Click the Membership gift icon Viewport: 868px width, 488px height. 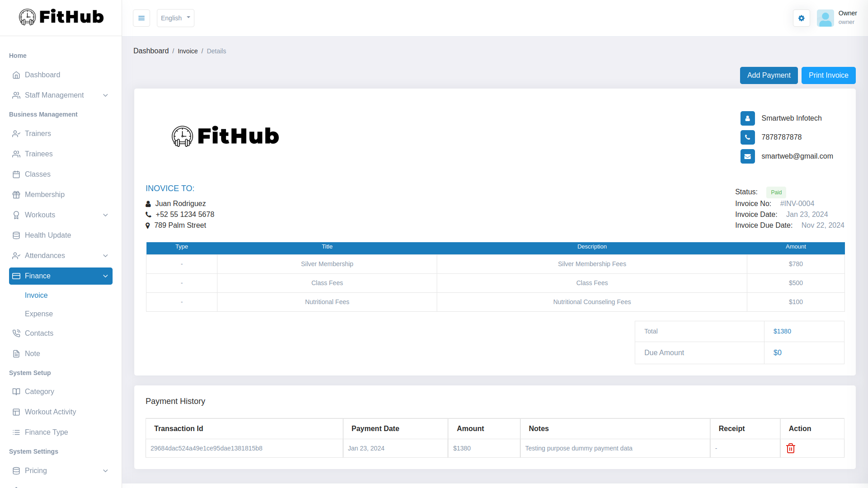17,194
